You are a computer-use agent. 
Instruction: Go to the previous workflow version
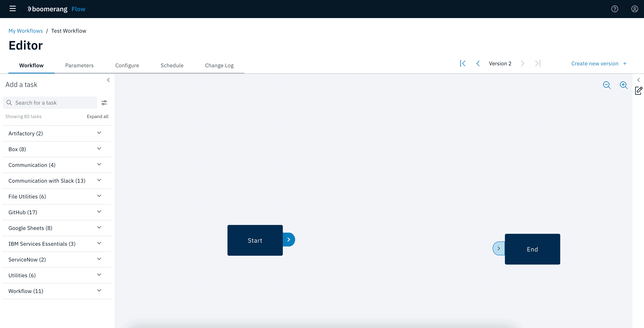[478, 64]
